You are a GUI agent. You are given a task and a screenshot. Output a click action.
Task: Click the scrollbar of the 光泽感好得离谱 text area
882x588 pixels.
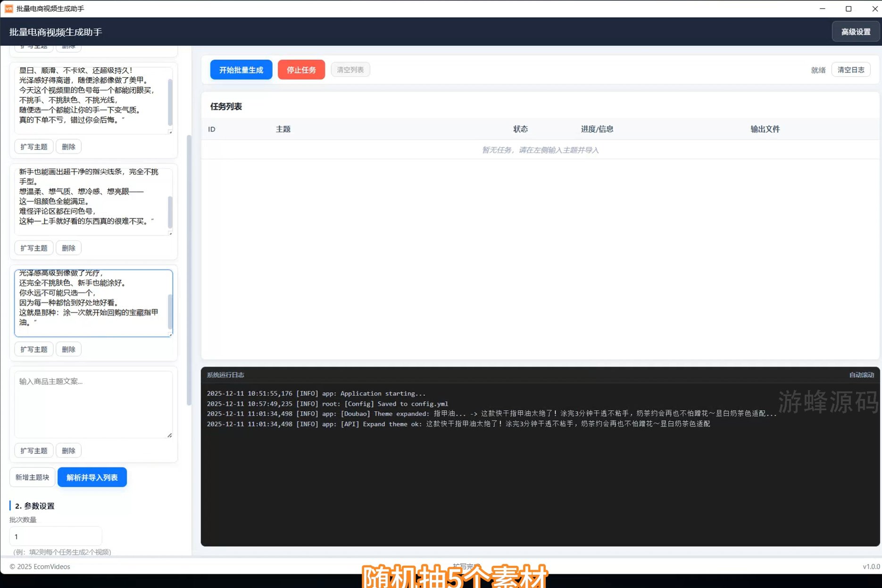[170, 102]
